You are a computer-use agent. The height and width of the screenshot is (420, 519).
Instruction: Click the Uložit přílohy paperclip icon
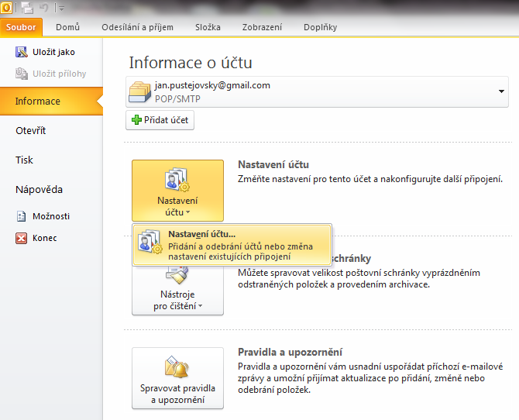pyautogui.click(x=22, y=74)
